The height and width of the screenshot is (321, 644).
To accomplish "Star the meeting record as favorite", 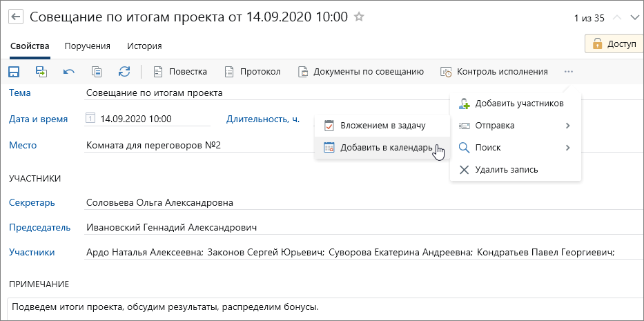I will click(359, 17).
